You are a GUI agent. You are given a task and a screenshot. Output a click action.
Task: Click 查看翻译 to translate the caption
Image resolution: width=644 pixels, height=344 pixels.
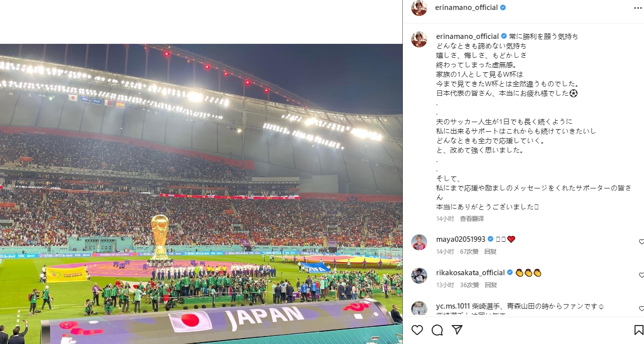(x=472, y=219)
